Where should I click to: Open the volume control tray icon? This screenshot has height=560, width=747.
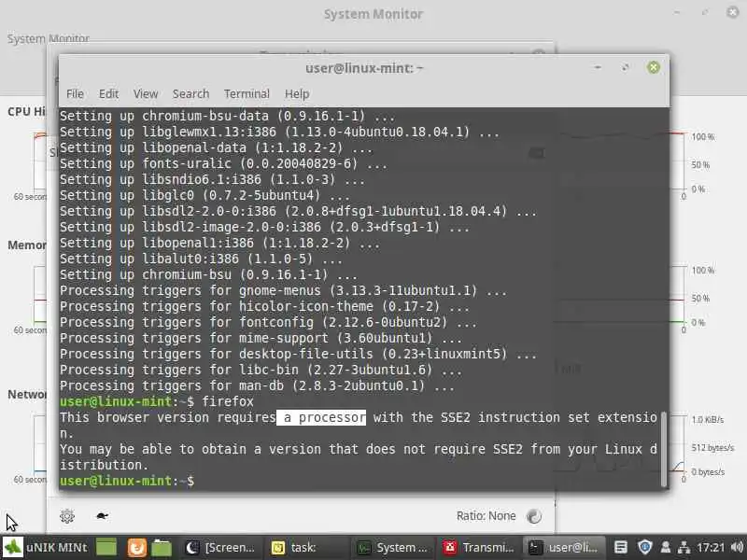click(x=737, y=548)
